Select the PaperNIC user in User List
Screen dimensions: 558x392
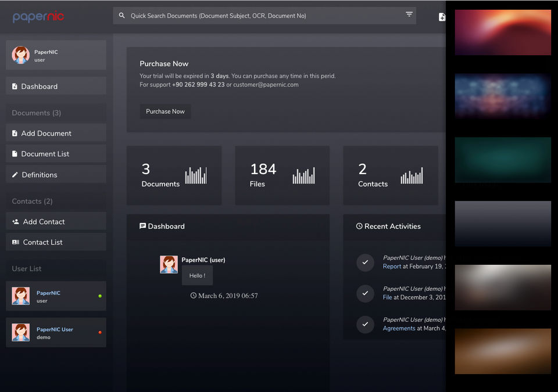pos(56,296)
